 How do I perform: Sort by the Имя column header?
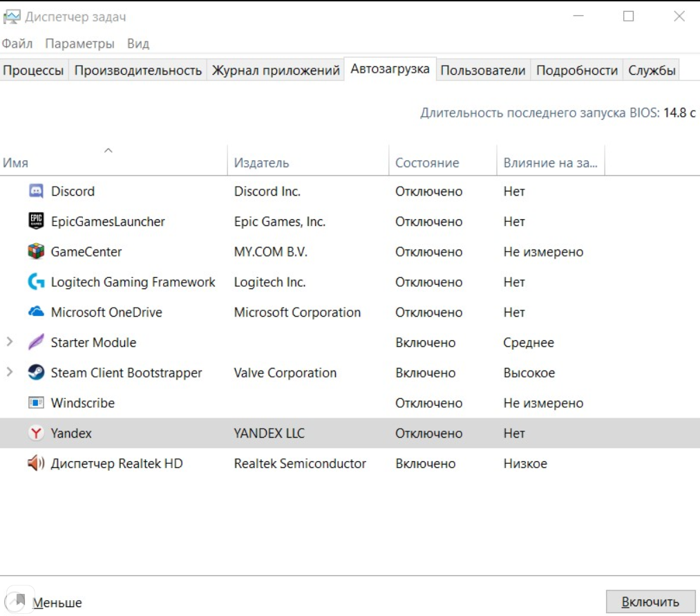(x=113, y=160)
